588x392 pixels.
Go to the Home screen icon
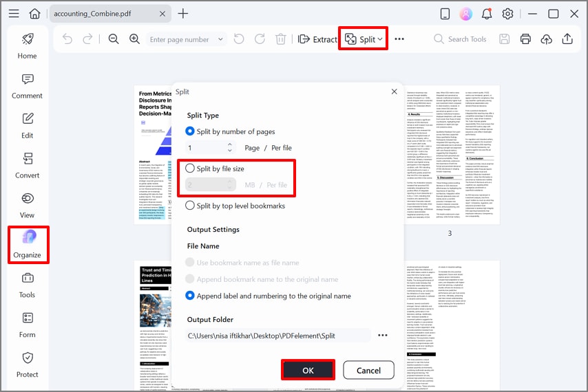[x=34, y=14]
